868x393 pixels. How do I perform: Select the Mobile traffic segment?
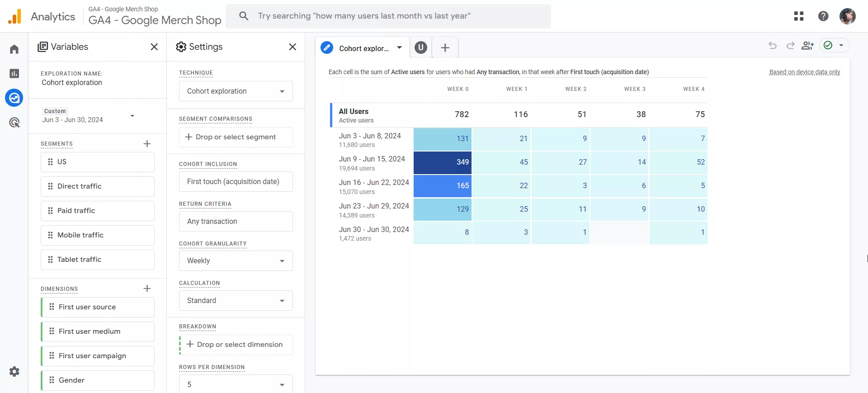click(x=98, y=235)
